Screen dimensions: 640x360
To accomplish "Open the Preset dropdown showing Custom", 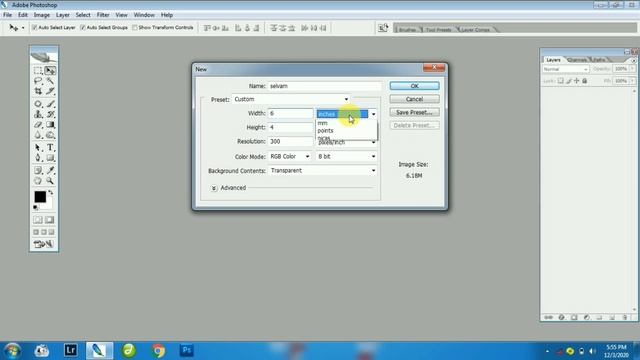I will point(291,99).
